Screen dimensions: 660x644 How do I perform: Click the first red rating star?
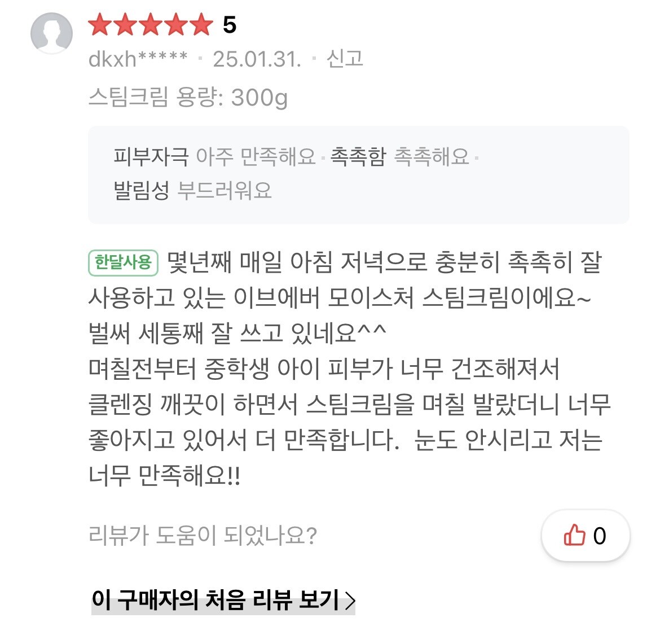pos(99,25)
